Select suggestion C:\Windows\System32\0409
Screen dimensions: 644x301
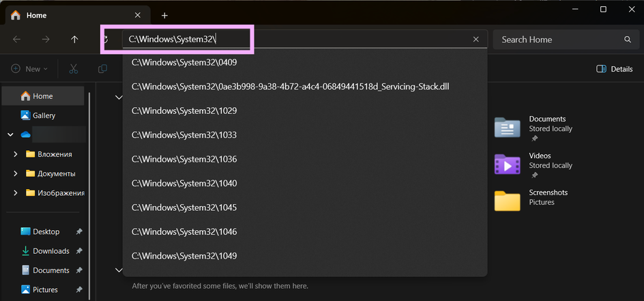point(305,63)
